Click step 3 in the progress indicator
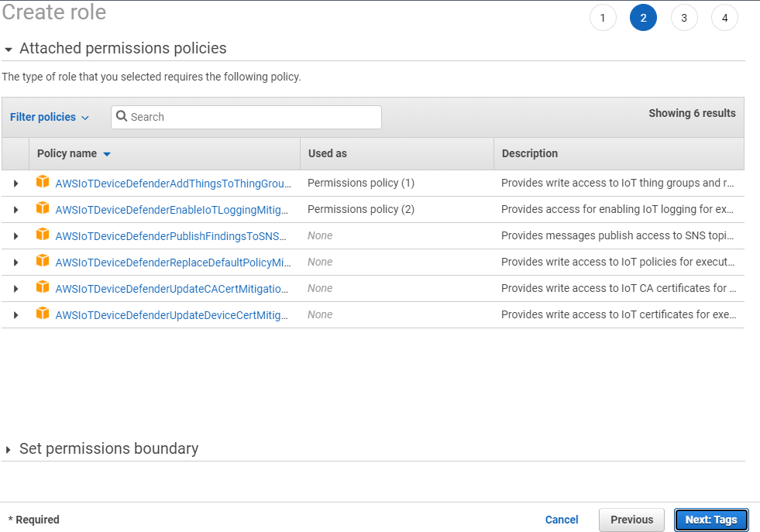Screen dimensions: 760x532 tap(684, 17)
